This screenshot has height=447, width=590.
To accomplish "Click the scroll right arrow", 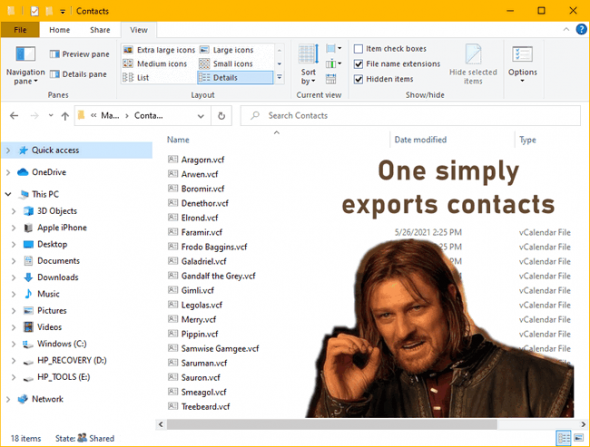I will pyautogui.click(x=583, y=424).
